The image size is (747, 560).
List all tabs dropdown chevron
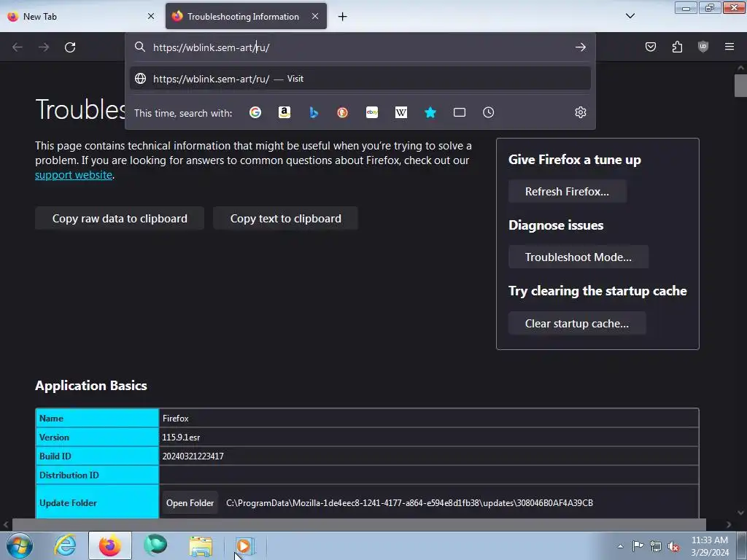[630, 16]
